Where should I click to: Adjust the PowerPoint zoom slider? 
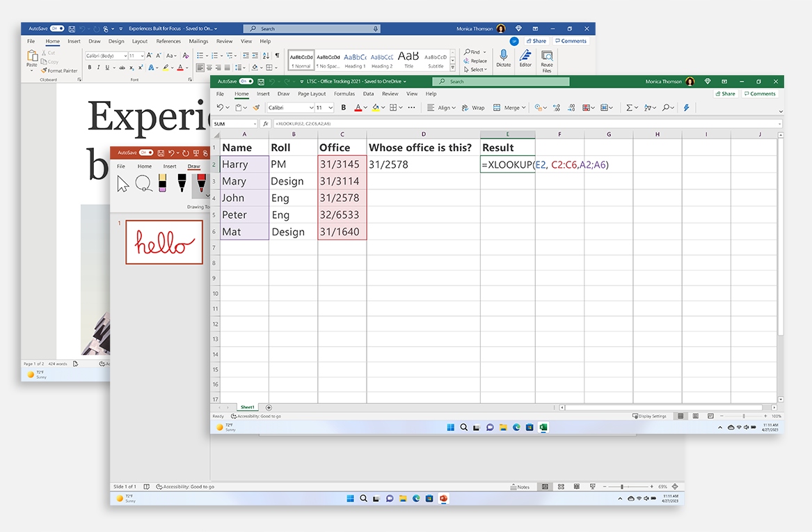click(621, 487)
